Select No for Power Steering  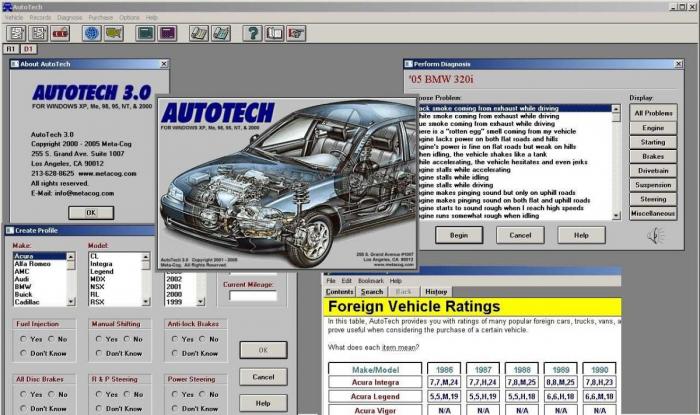click(x=203, y=394)
